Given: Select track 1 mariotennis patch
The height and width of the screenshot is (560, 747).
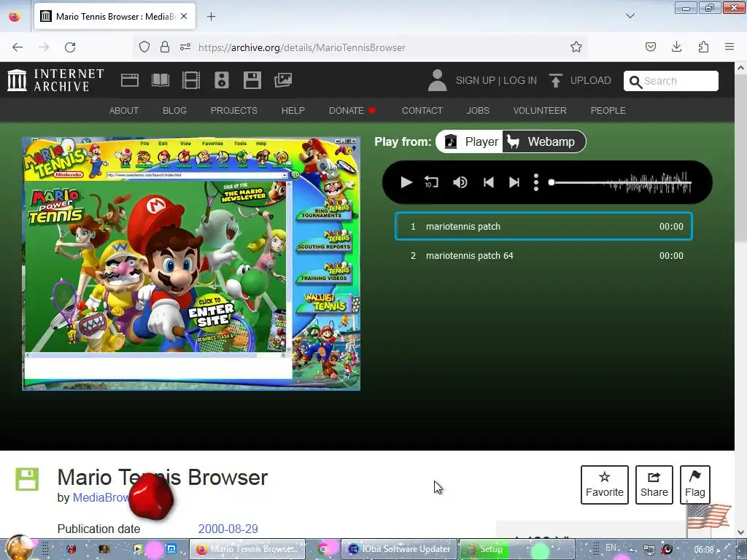Looking at the screenshot, I should click(x=543, y=226).
